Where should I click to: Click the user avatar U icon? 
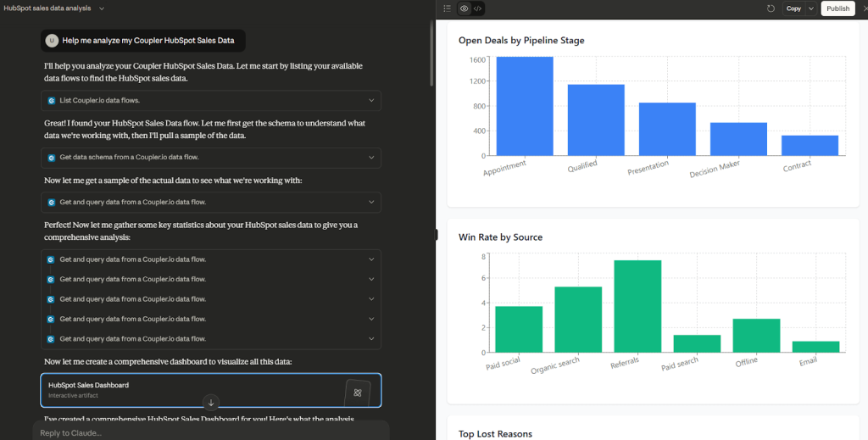pyautogui.click(x=52, y=41)
